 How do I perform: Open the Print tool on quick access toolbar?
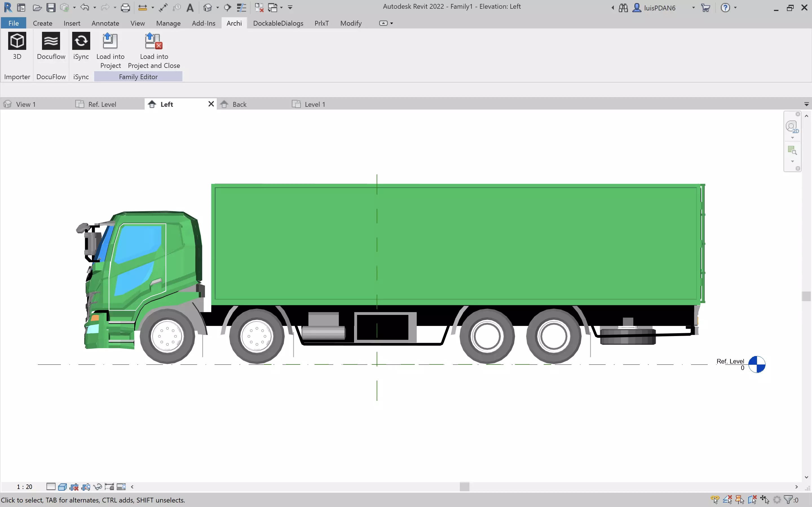(x=125, y=7)
